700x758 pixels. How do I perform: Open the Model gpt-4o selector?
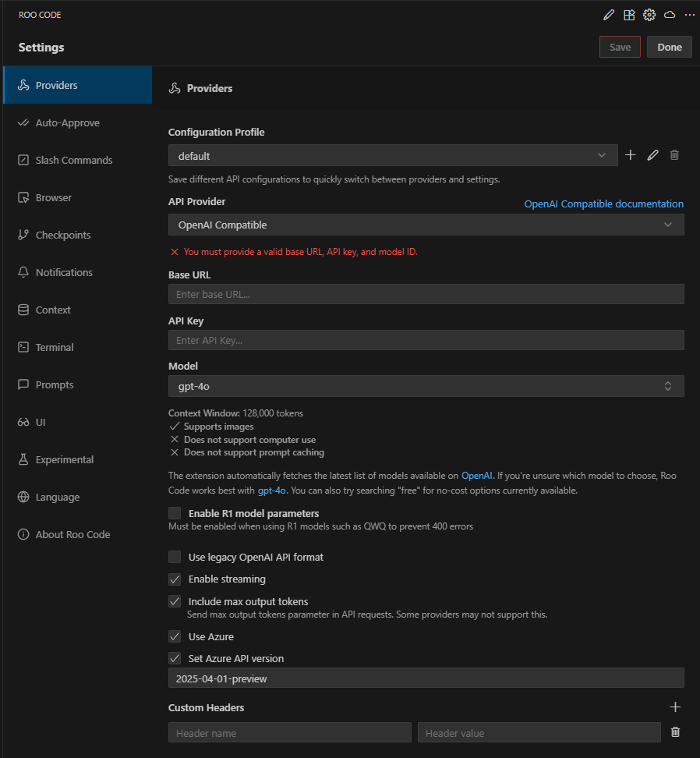pyautogui.click(x=426, y=386)
